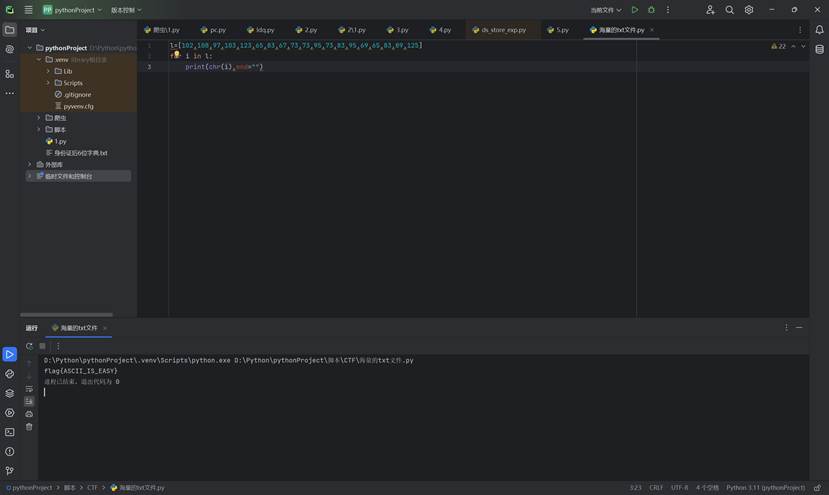The image size is (829, 495).
Task: Open the Project tool window
Action: pyautogui.click(x=10, y=30)
